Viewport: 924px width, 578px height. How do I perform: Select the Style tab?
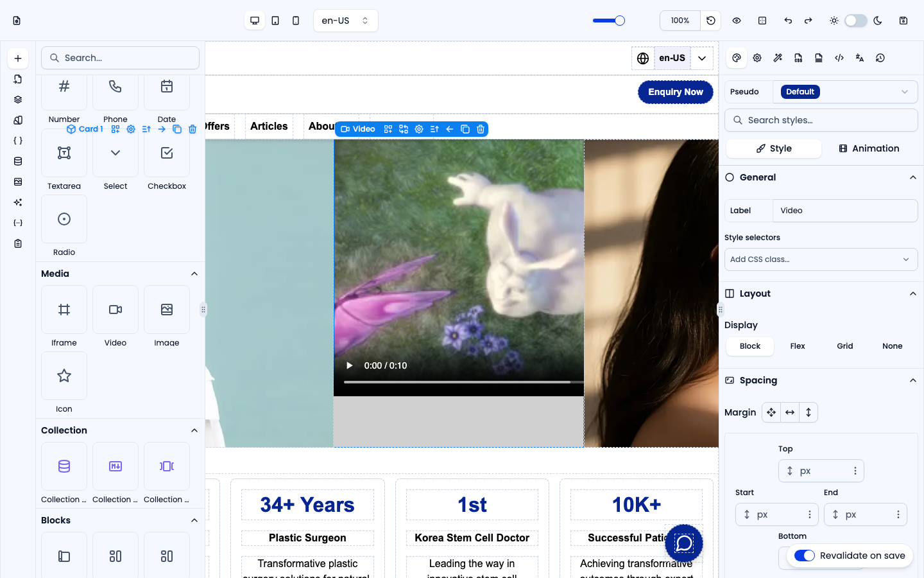click(774, 148)
